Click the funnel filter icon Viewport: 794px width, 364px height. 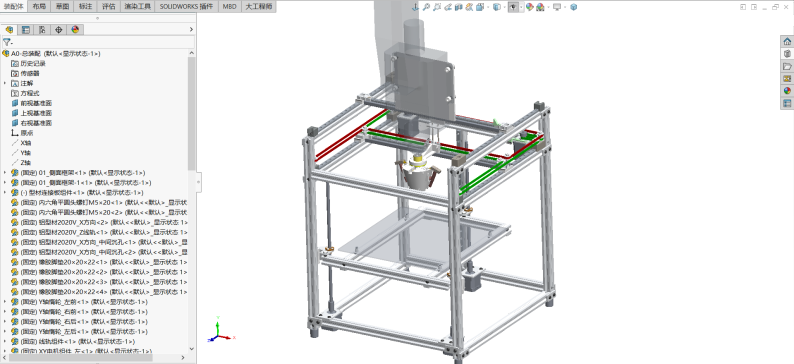(7, 43)
